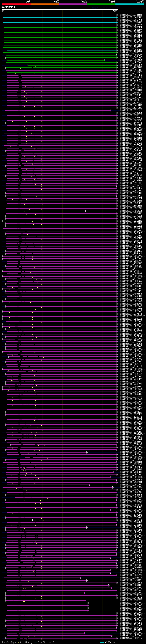The image size is (146, 644).
Task: Select hit label UniRef100_C0PSS5
Action: pos(131,60)
